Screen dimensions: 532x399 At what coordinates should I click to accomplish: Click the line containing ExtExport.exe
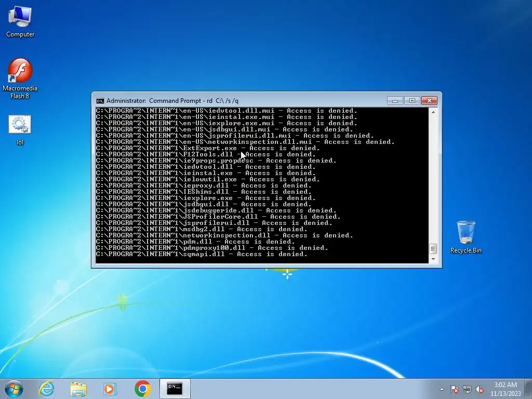208,148
